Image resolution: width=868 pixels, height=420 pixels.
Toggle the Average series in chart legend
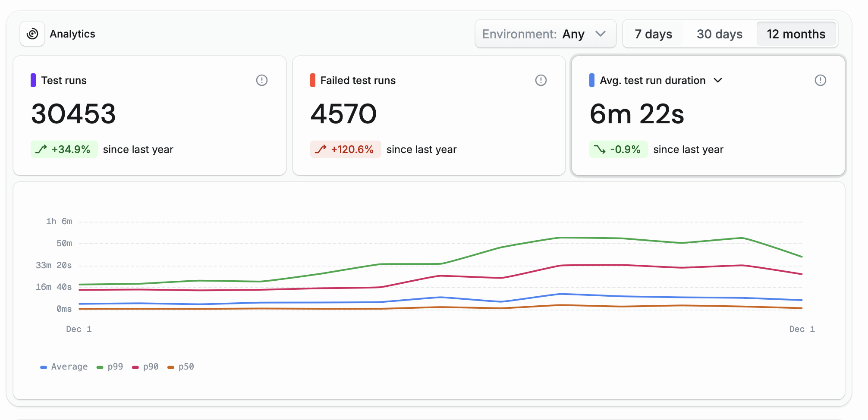[64, 367]
